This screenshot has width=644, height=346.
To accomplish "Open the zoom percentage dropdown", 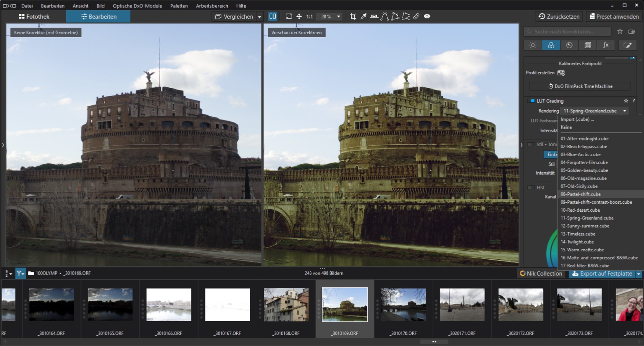I will click(x=338, y=16).
